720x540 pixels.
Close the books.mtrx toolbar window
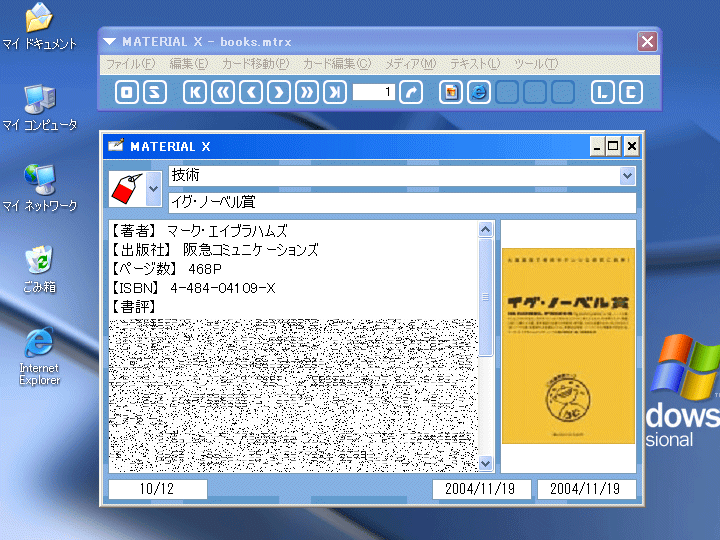point(647,42)
